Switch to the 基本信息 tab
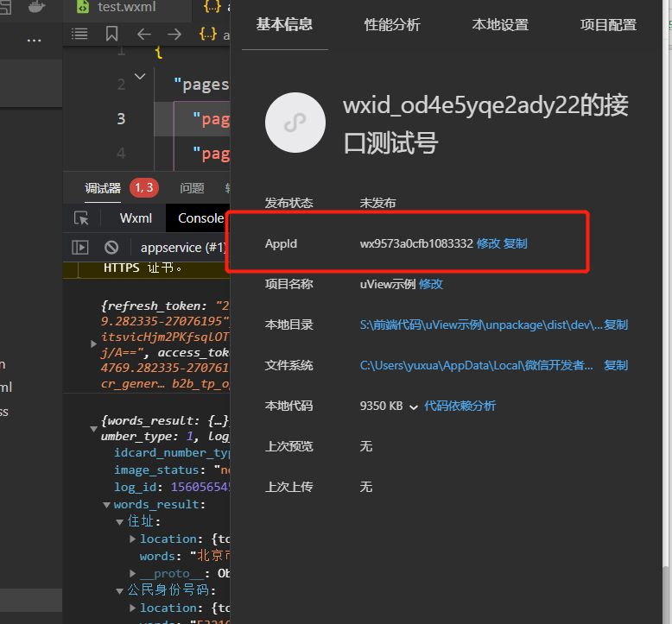 284,24
